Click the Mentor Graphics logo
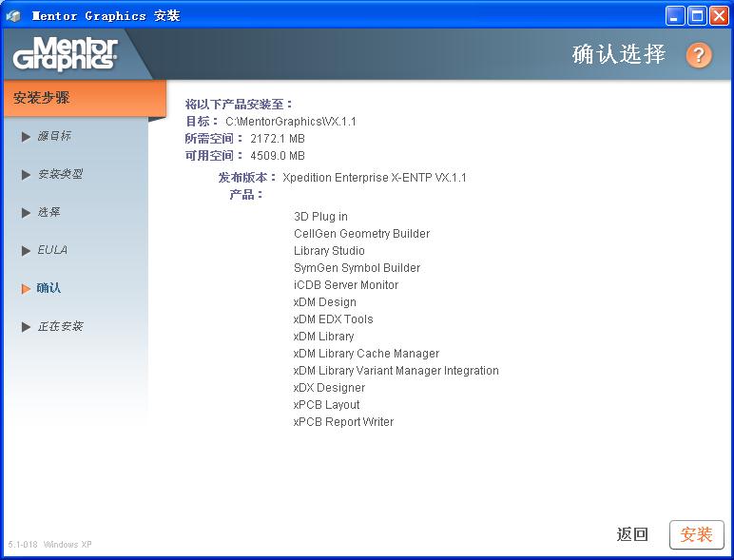Viewport: 734px width, 560px height. tap(65, 54)
